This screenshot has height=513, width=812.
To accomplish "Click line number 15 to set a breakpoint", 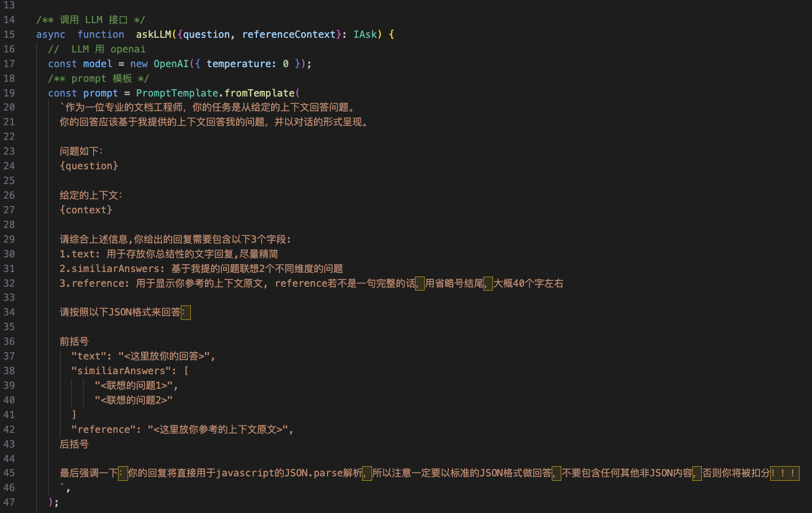I will [10, 34].
